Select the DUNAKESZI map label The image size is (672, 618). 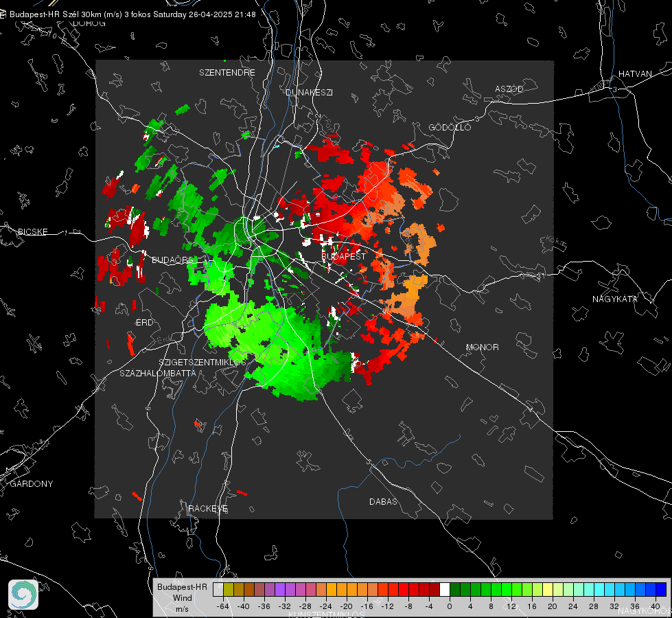click(x=309, y=92)
